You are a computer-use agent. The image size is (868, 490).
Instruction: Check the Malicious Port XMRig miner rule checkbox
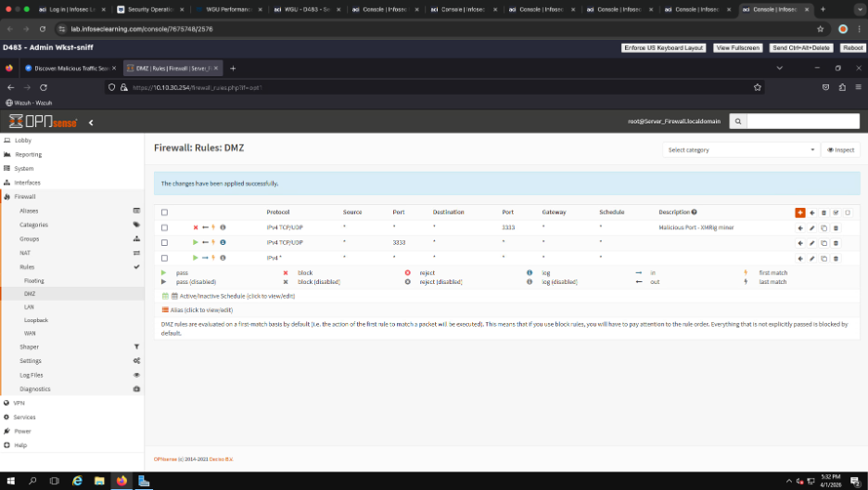(164, 227)
